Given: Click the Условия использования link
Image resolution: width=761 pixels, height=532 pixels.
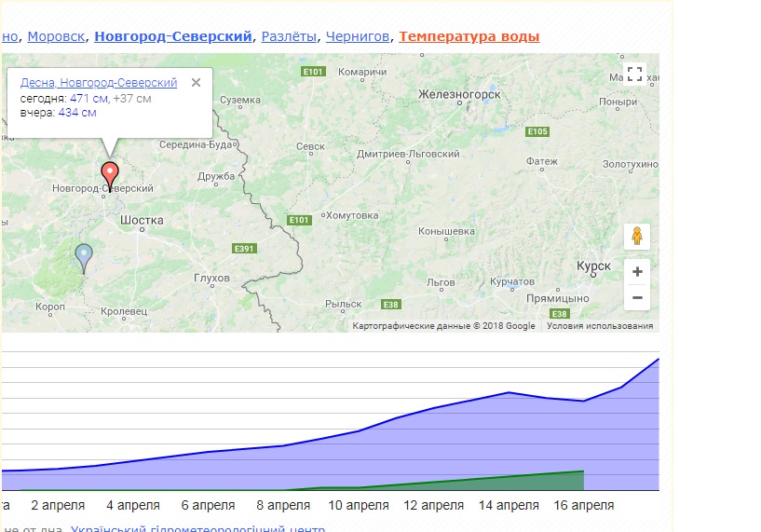Looking at the screenshot, I should (x=600, y=326).
